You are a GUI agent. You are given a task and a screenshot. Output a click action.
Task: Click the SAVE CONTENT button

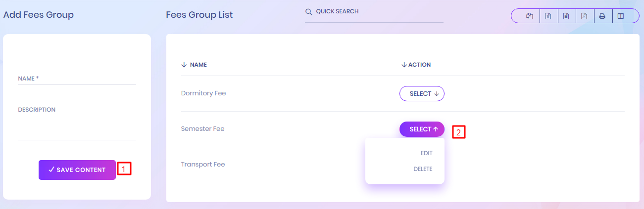pyautogui.click(x=77, y=170)
